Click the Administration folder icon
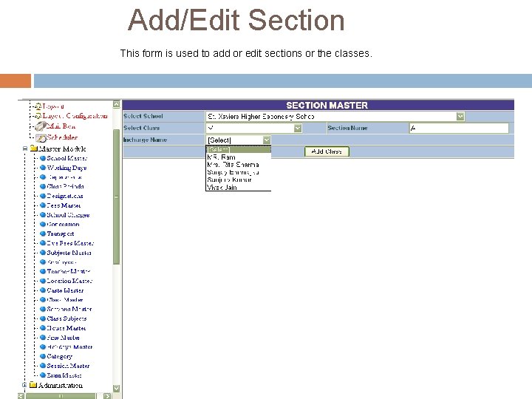This screenshot has height=399, width=532. tap(33, 385)
